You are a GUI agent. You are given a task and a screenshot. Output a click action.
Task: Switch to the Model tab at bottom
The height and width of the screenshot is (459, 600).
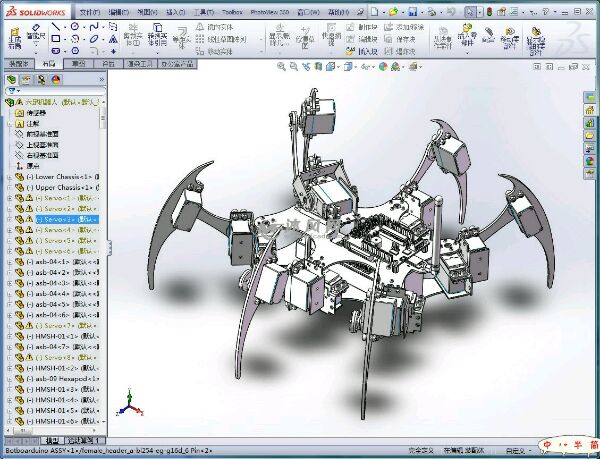click(x=52, y=440)
